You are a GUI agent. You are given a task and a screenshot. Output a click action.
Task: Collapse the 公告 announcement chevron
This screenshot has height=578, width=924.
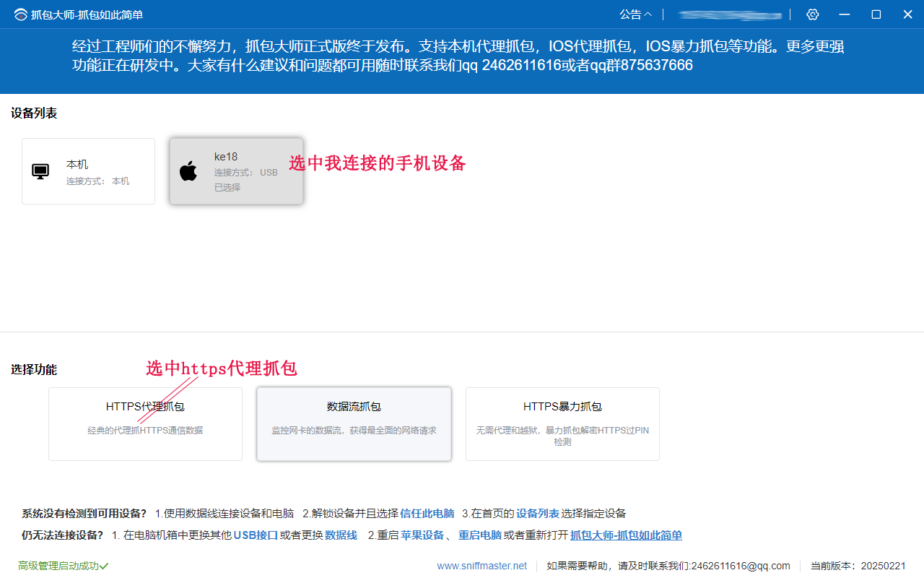(x=648, y=14)
